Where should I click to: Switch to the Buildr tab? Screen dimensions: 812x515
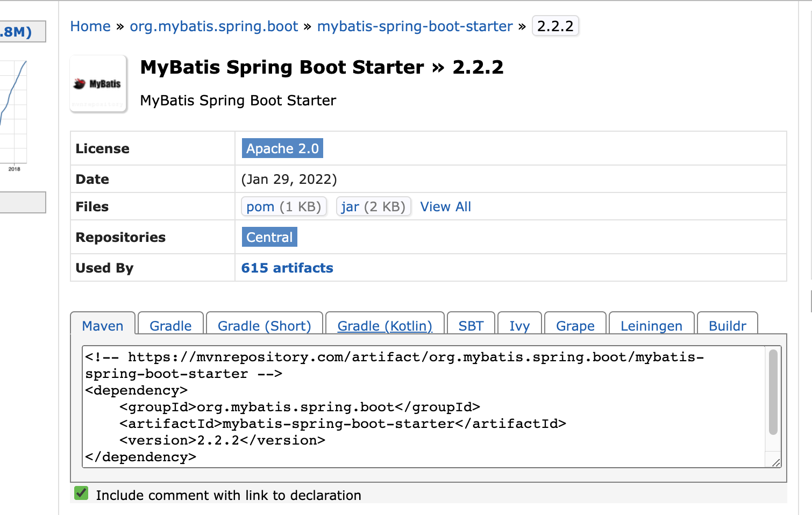coord(727,326)
